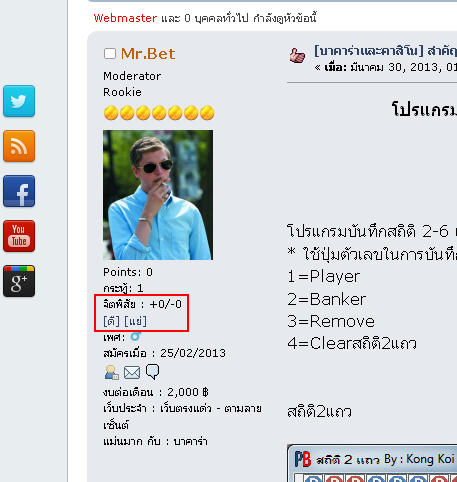Open the orange RSS feed icon

[x=19, y=146]
